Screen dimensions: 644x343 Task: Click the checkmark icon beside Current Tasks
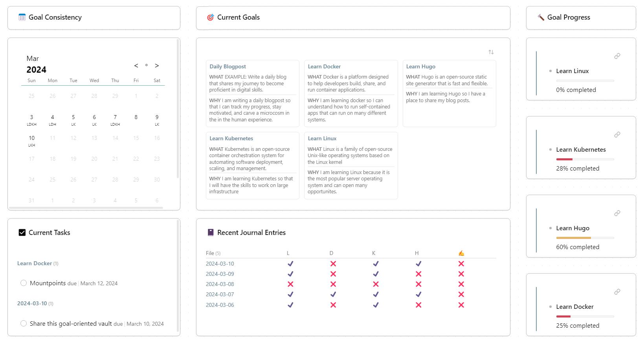(22, 233)
